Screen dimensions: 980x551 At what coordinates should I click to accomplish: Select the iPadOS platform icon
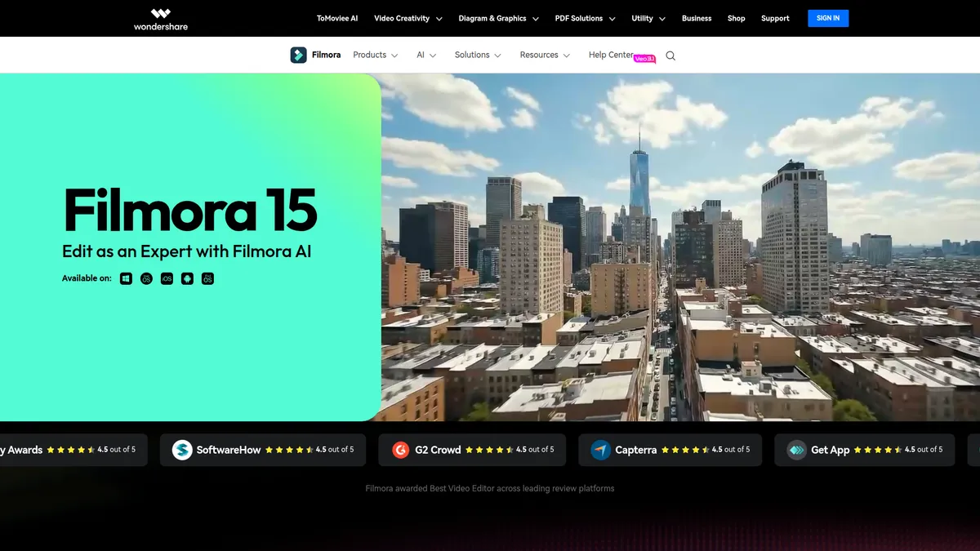click(207, 278)
